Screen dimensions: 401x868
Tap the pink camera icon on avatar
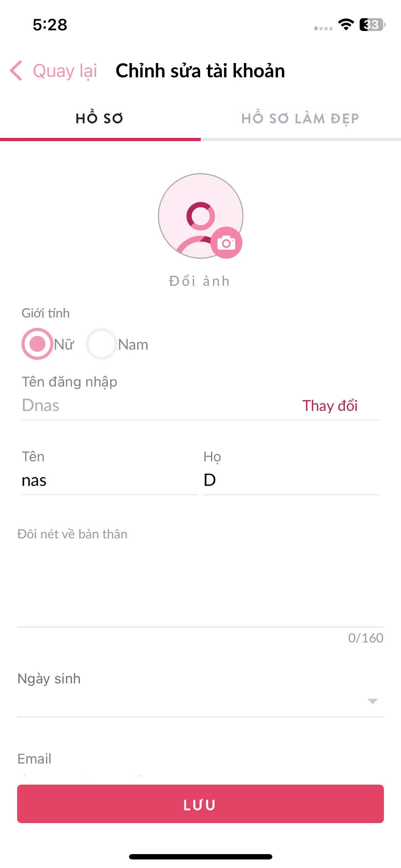(x=226, y=243)
